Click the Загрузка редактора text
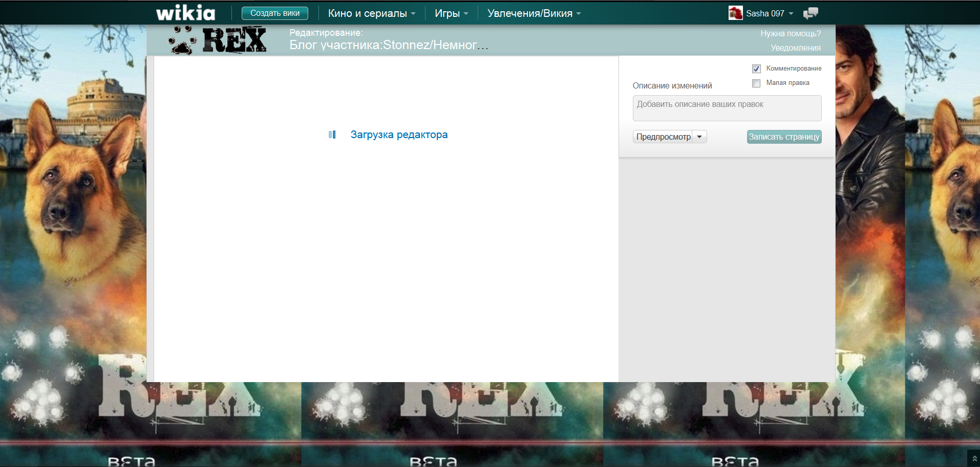980x467 pixels. coord(399,135)
